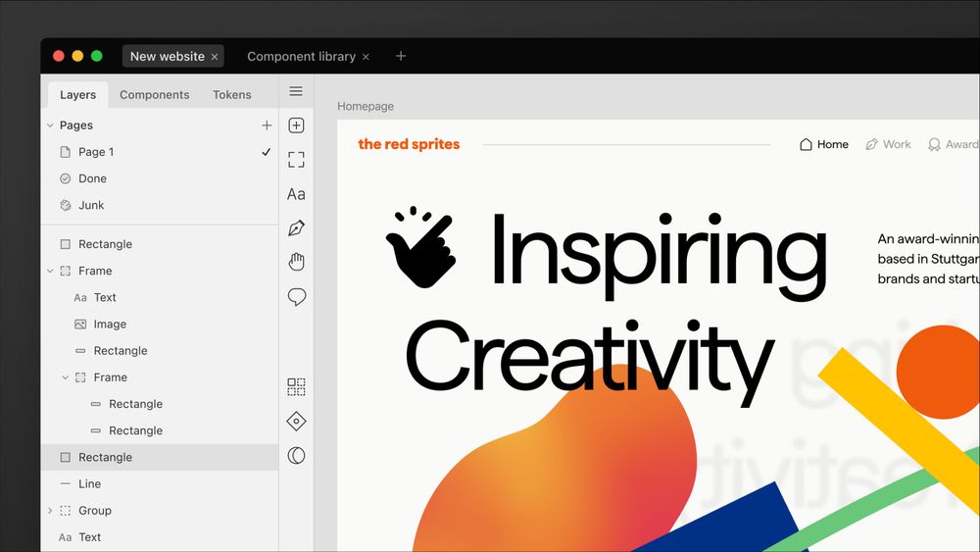
Task: Click the Home navigation link
Action: click(x=824, y=144)
